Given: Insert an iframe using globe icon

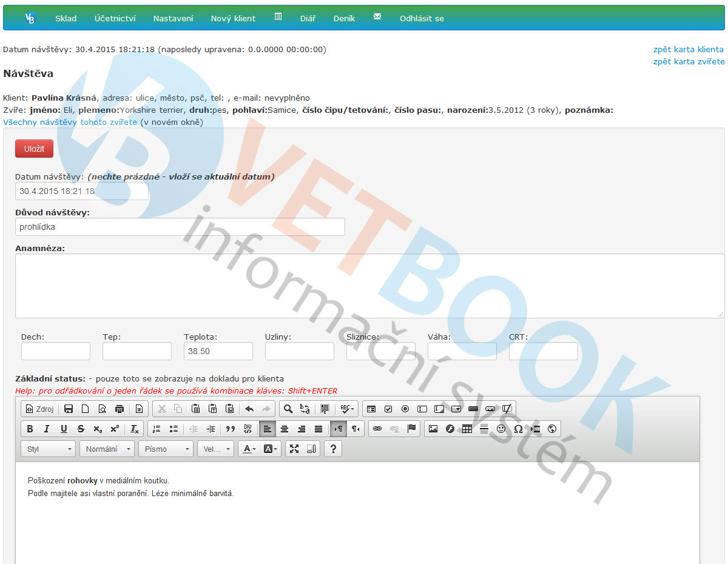Looking at the screenshot, I should (552, 429).
